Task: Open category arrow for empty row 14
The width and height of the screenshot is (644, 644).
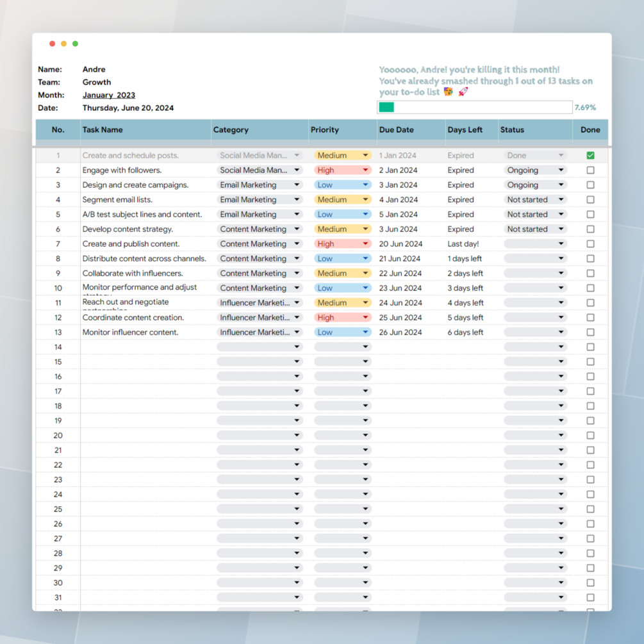Action: point(297,347)
